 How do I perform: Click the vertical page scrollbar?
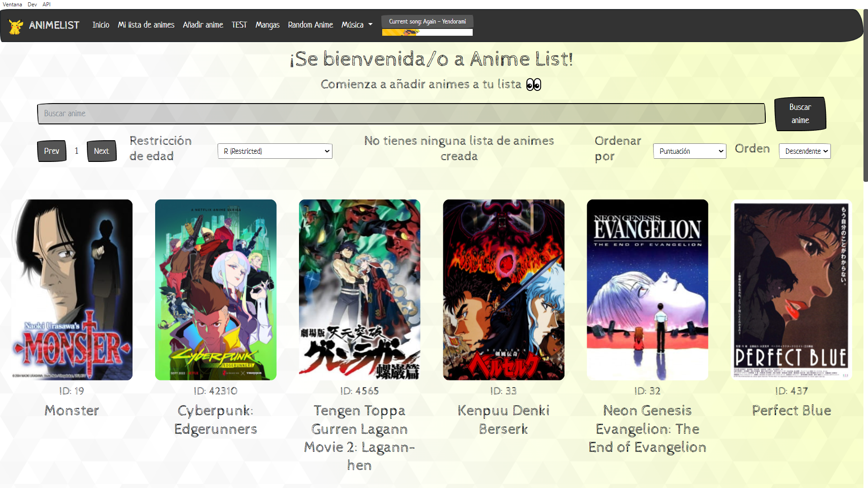pos(865,95)
